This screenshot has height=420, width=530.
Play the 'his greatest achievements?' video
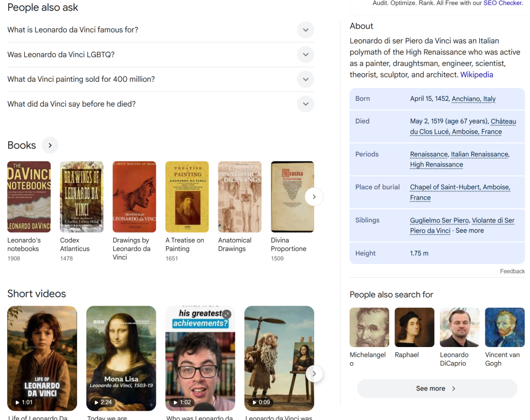coord(200,358)
